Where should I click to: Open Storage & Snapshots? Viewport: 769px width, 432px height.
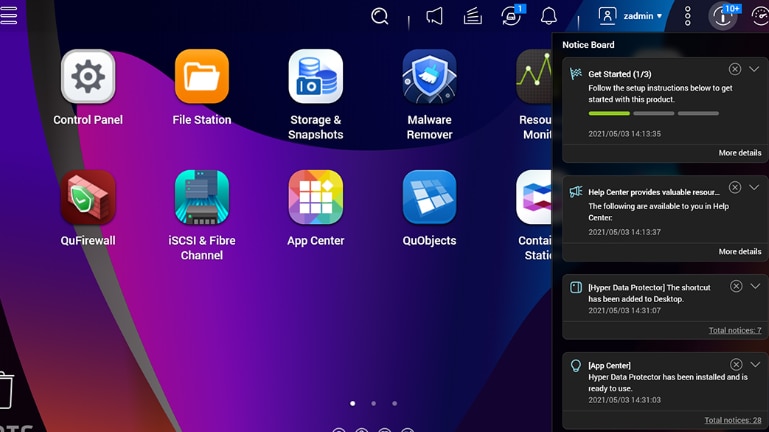[315, 78]
